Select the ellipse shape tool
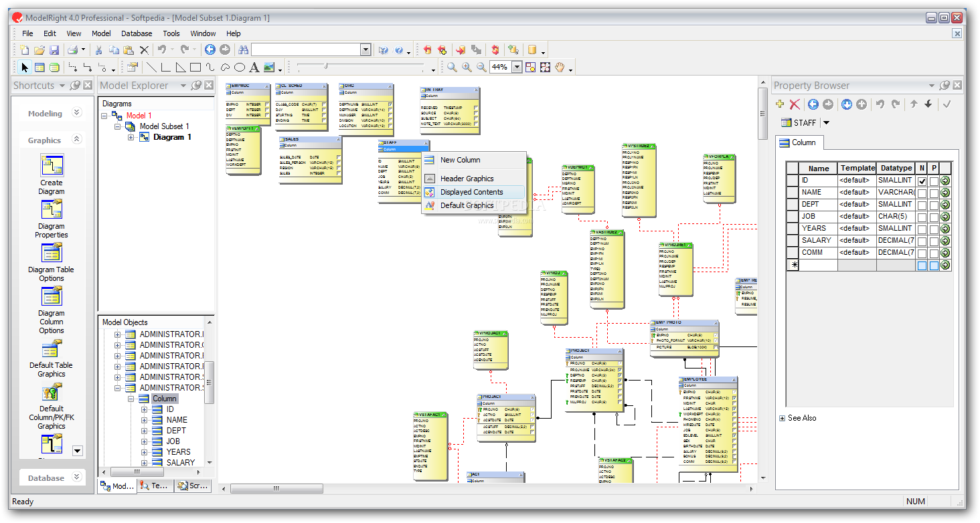The image size is (980, 523). [x=240, y=68]
